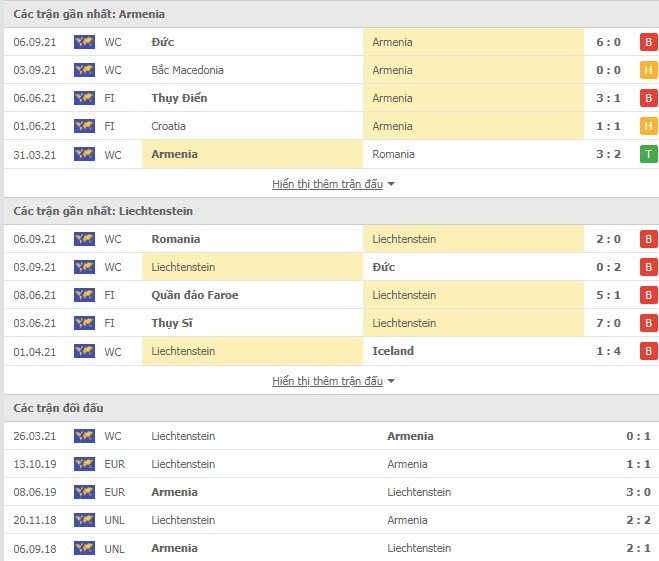
Task: Click the world flag icon on 06.09.21 Đức row
Action: click(84, 42)
